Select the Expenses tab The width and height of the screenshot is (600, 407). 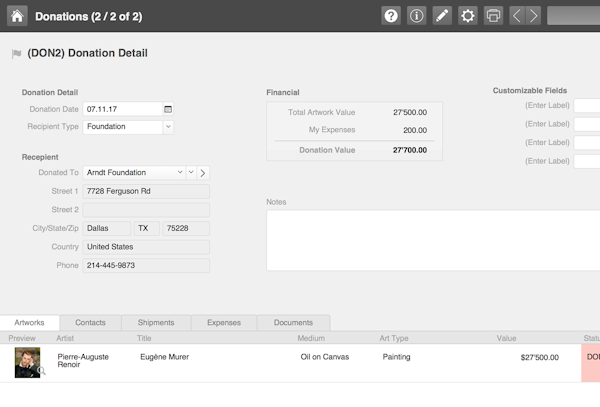[223, 323]
